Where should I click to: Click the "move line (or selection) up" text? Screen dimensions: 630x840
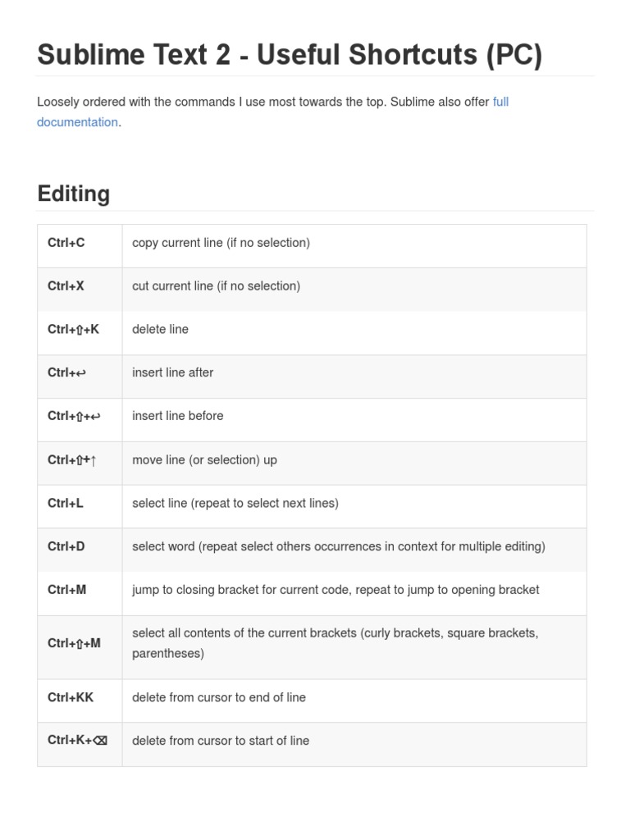(x=204, y=460)
